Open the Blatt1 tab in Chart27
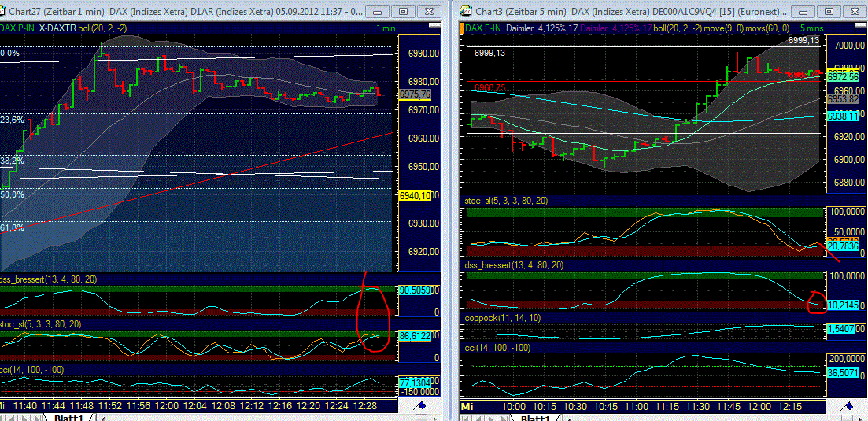Screen dimensions: 868x421 (69, 418)
